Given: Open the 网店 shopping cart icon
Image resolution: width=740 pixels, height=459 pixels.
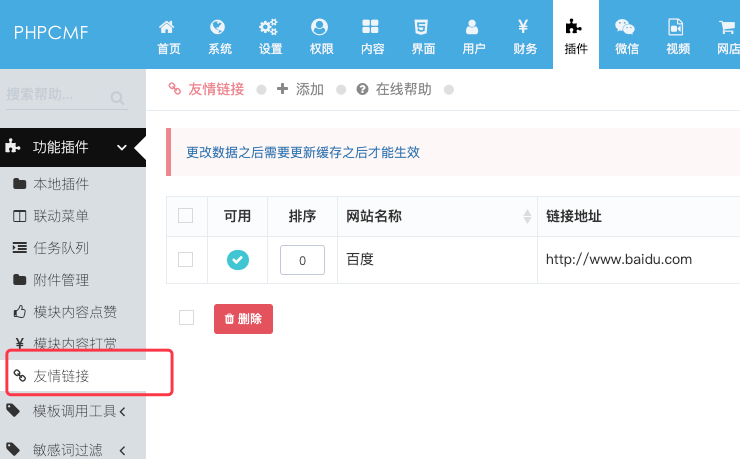Looking at the screenshot, I should 727,27.
